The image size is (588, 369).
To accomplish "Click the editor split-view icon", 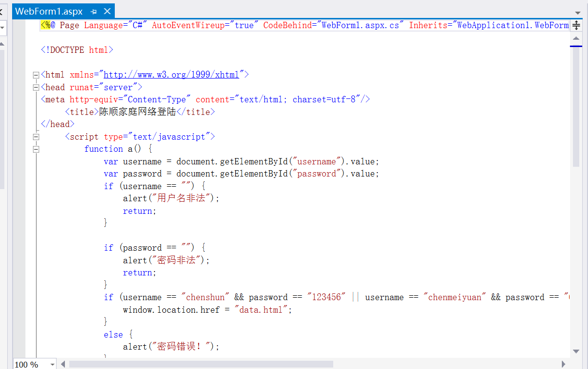I will [x=576, y=25].
